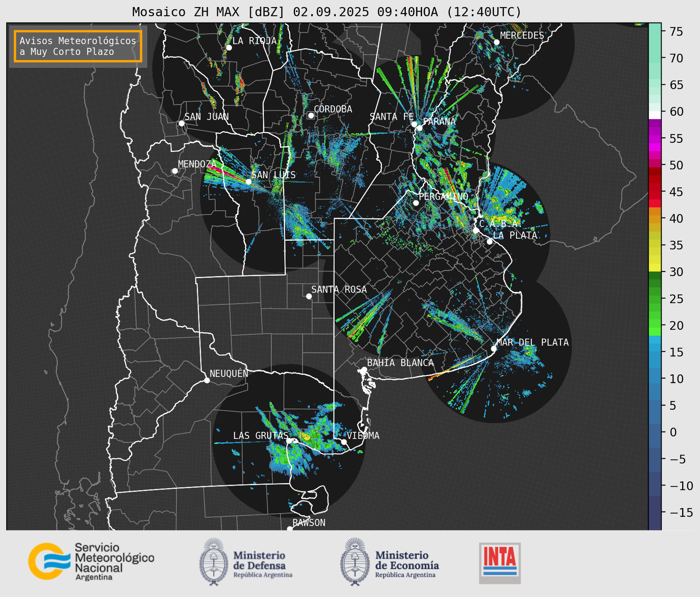The image size is (700, 597).
Task: Click the scale value 40 label
Action: (x=676, y=218)
